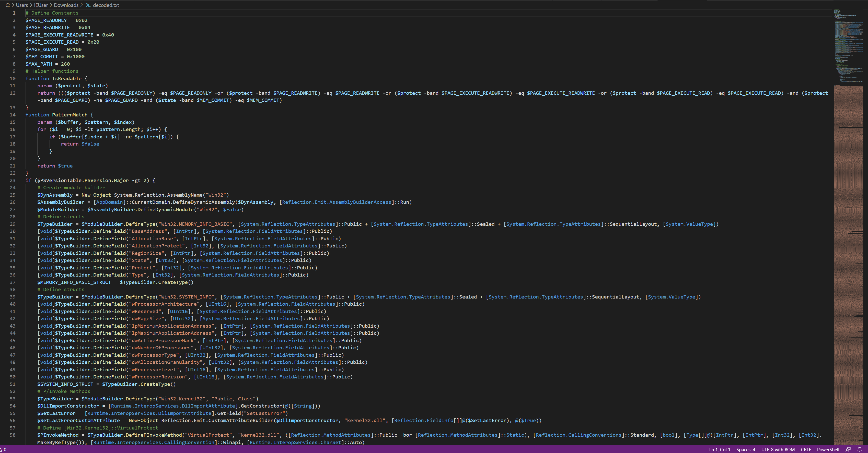Click the '"RegionSize"' field string

coord(147,253)
